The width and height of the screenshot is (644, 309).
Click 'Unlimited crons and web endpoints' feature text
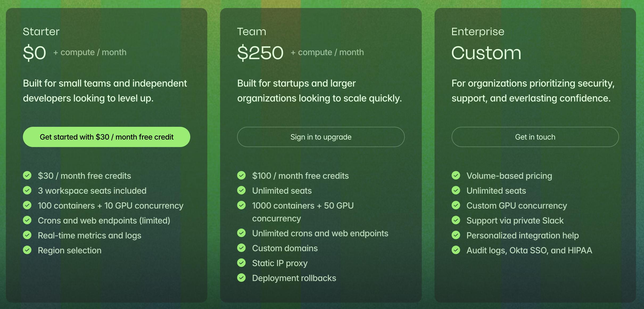pyautogui.click(x=320, y=233)
